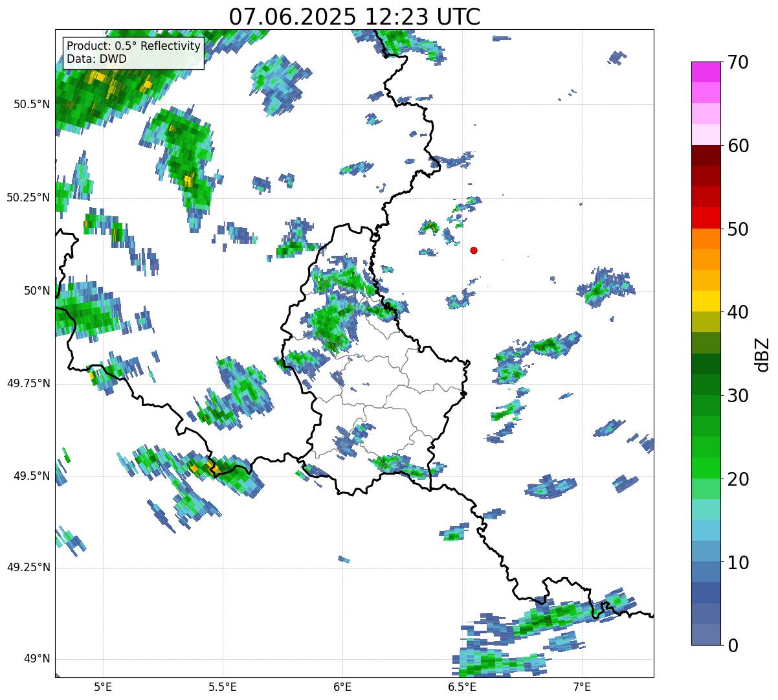Click the colorbar value 40

738,312
